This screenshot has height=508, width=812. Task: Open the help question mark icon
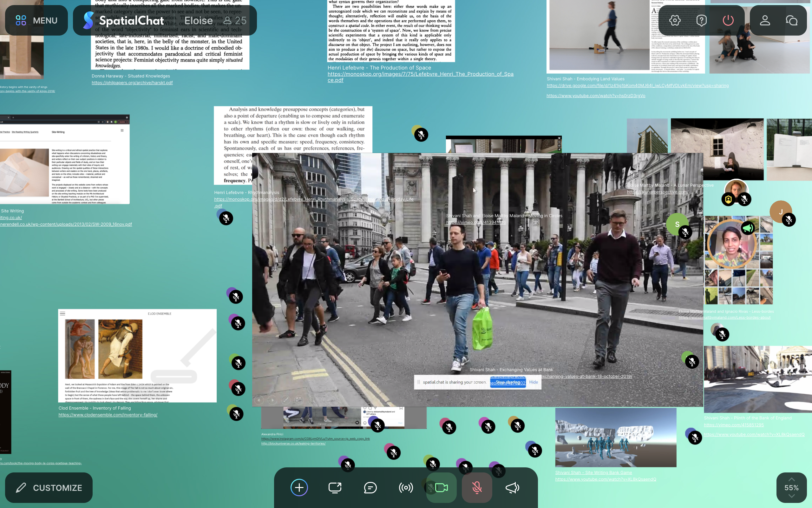[701, 21]
